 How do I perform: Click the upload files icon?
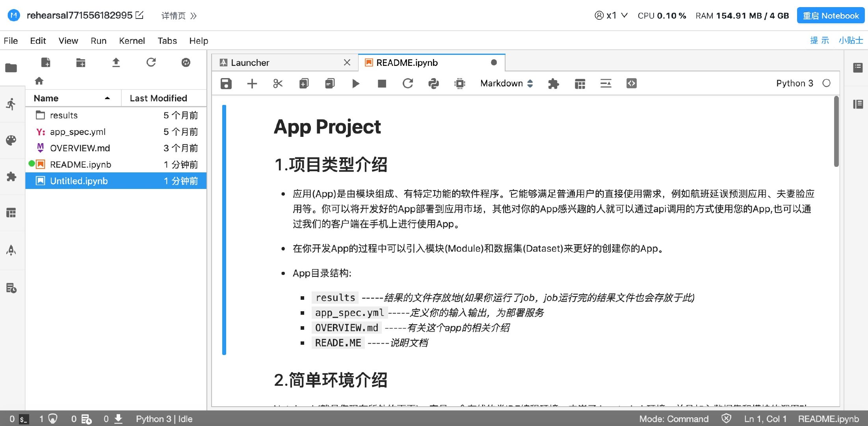[x=116, y=62]
